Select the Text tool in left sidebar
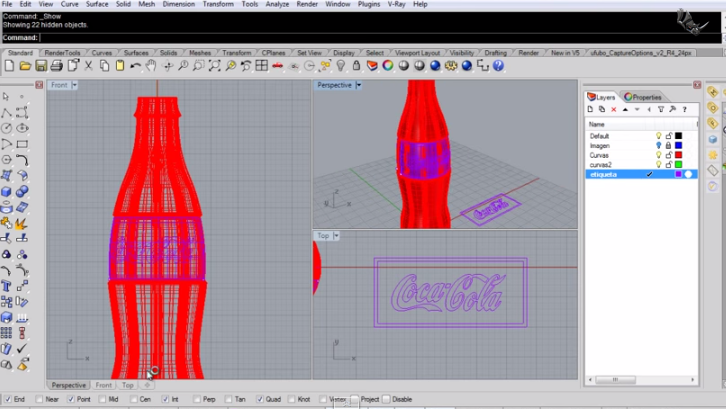 point(6,286)
